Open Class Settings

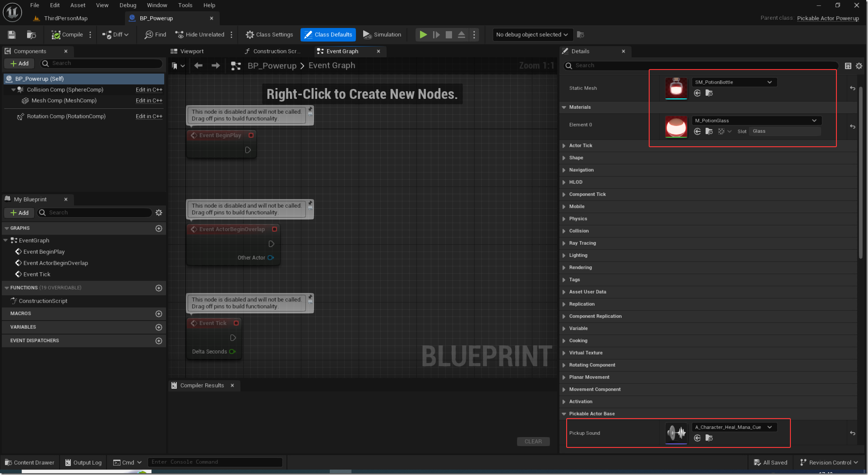click(x=269, y=35)
